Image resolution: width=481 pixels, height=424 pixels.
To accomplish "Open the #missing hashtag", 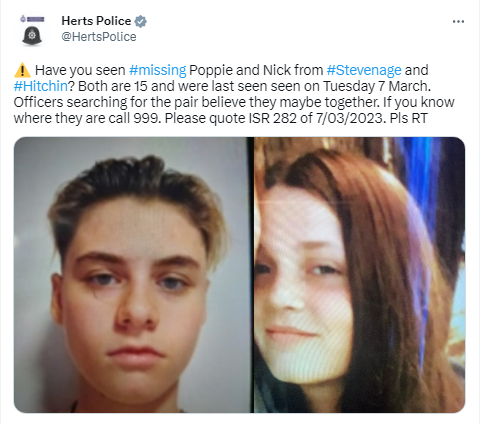I will click(157, 70).
